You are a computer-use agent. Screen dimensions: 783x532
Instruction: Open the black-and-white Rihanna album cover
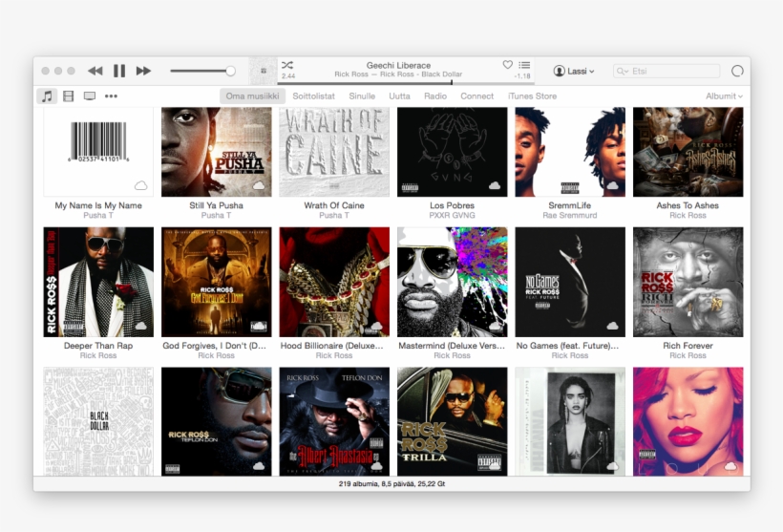pos(570,421)
